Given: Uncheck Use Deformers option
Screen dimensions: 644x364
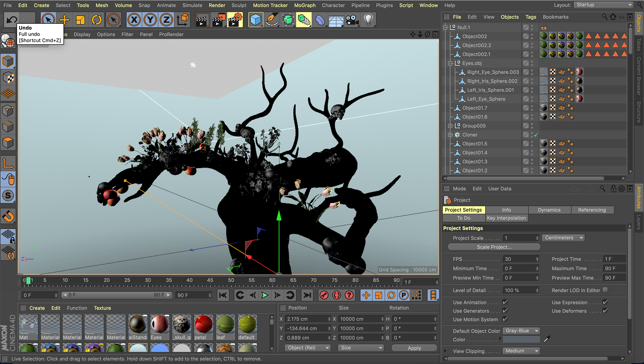Looking at the screenshot, I should (605, 311).
